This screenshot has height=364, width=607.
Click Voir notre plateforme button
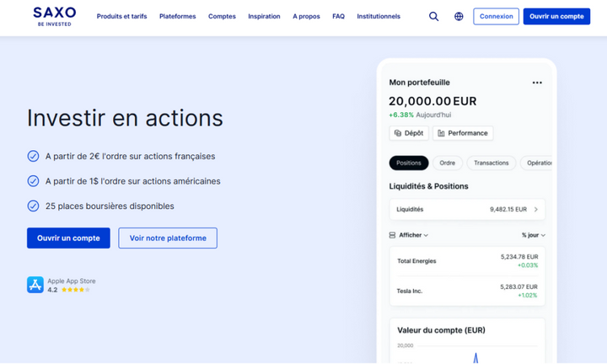click(x=168, y=238)
